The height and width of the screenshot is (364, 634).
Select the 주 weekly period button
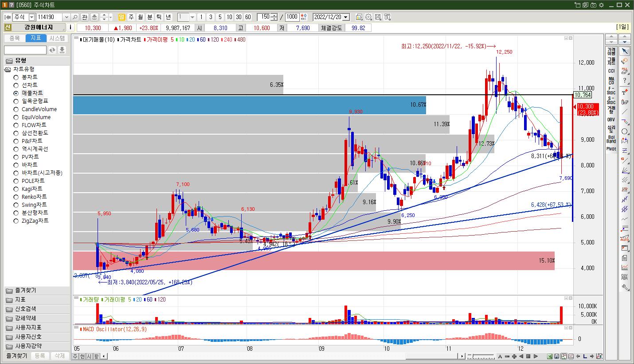131,17
